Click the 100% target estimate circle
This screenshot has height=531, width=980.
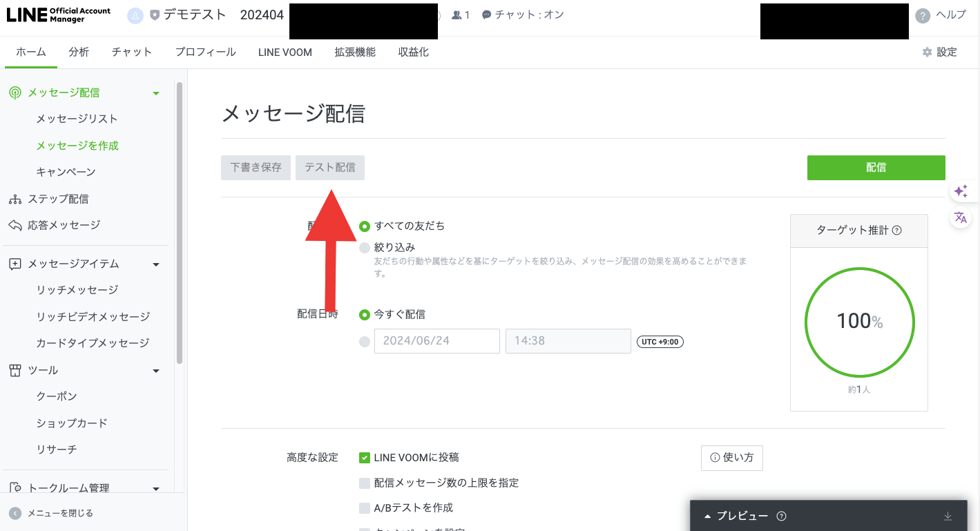[859, 322]
